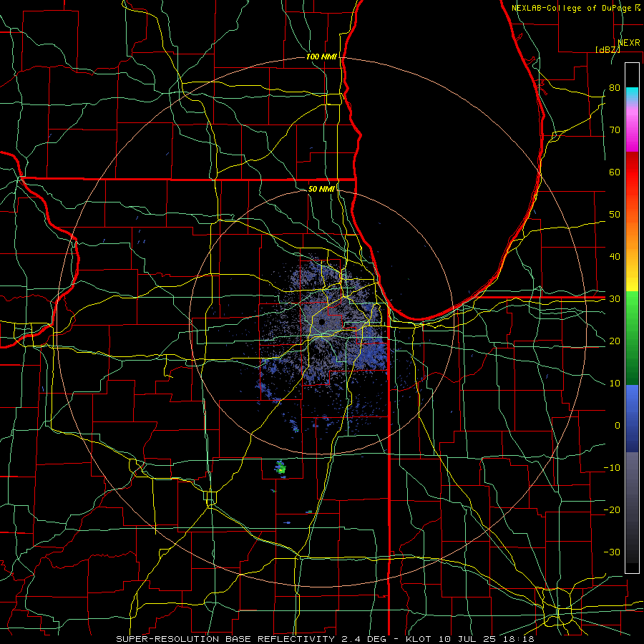Click the 20 value on the dBZ scale
The width and height of the screenshot is (644, 644).
[615, 341]
